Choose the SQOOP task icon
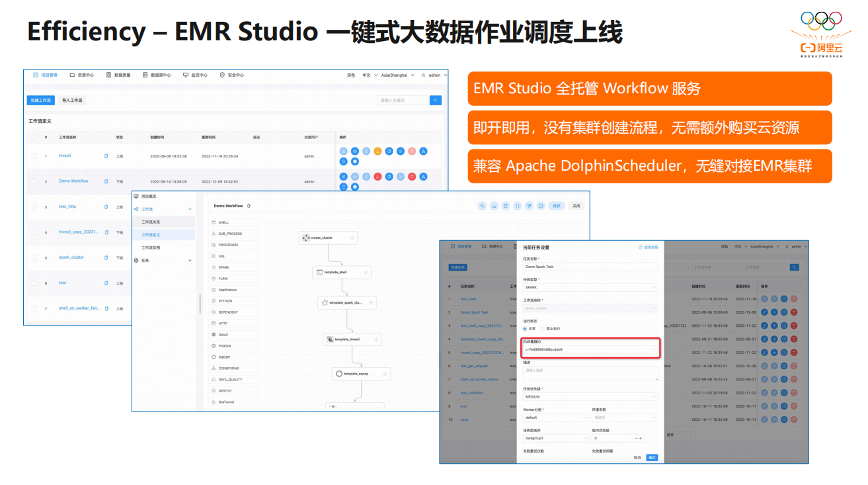868x485 pixels. point(213,357)
